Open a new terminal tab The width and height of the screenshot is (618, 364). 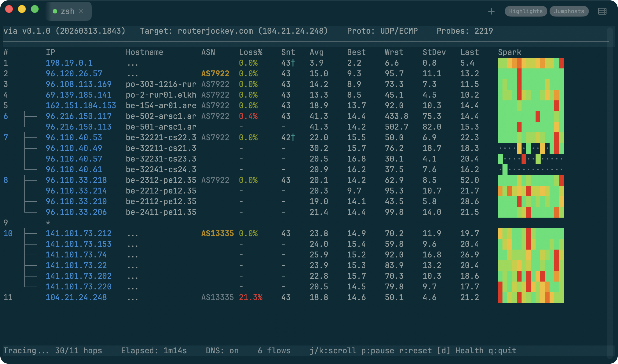(492, 11)
